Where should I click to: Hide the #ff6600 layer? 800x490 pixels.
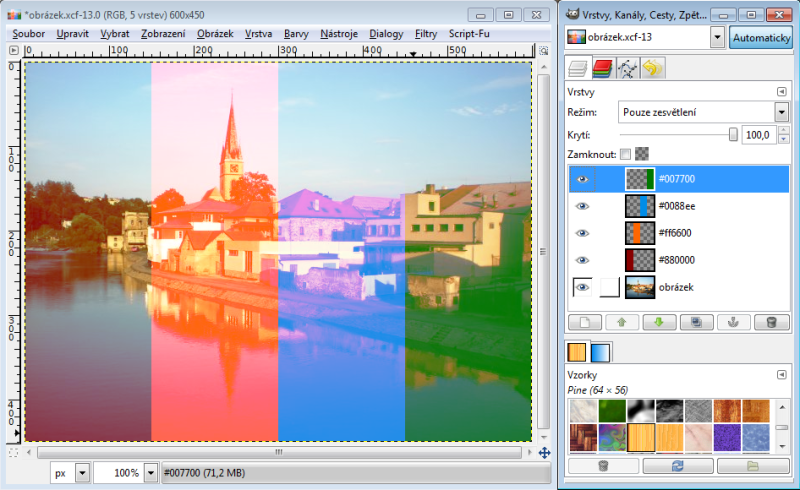point(582,233)
